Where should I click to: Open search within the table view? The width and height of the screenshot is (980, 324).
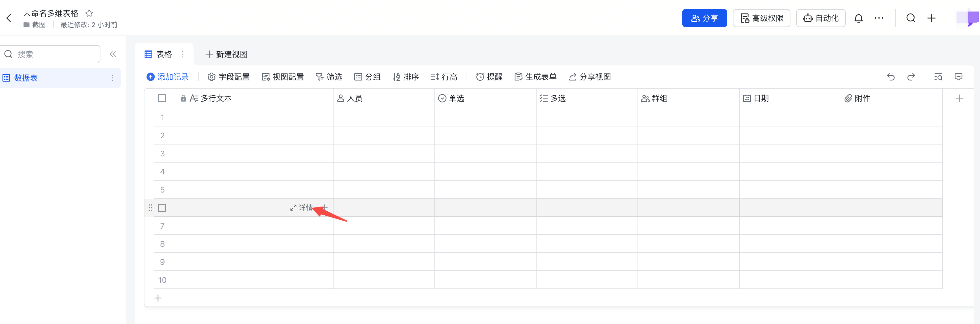tap(938, 77)
